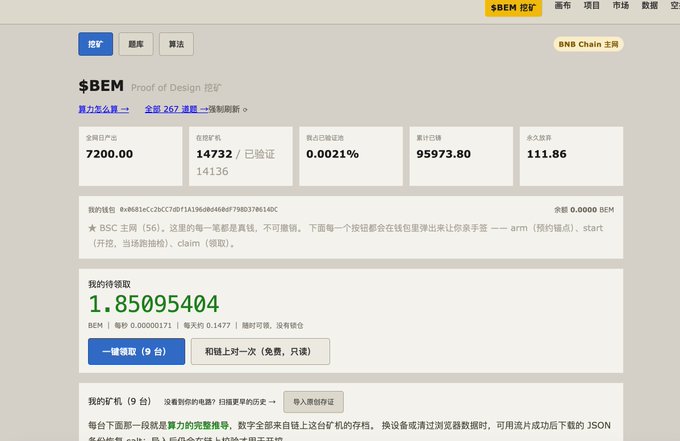Click the 导入原创存证 button

point(314,402)
